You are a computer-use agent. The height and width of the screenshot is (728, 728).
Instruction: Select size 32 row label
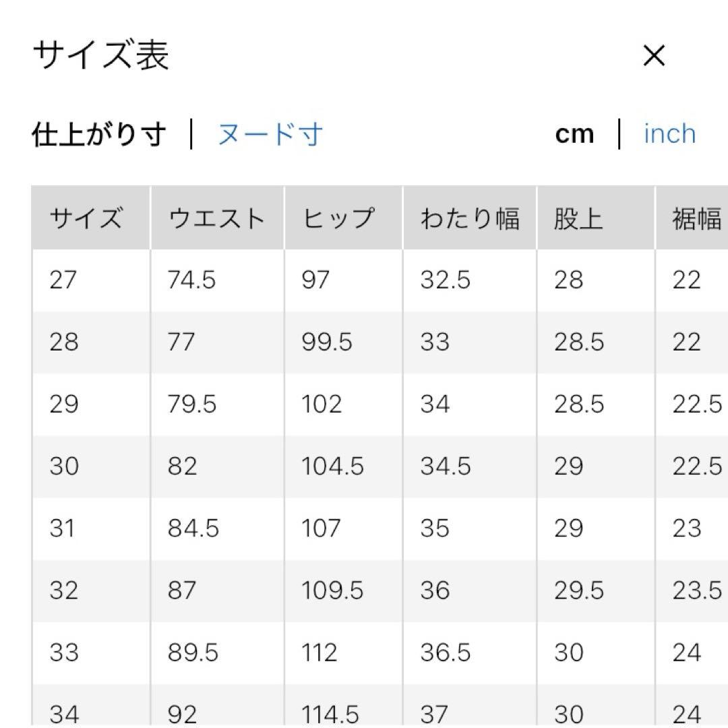point(64,590)
